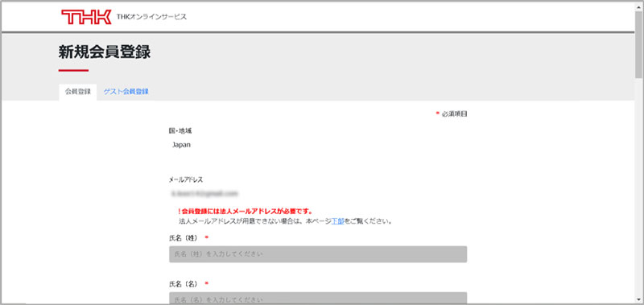Screen dimensions: 644x305
Task: Click the scroll down arrow
Action: tap(638, 299)
